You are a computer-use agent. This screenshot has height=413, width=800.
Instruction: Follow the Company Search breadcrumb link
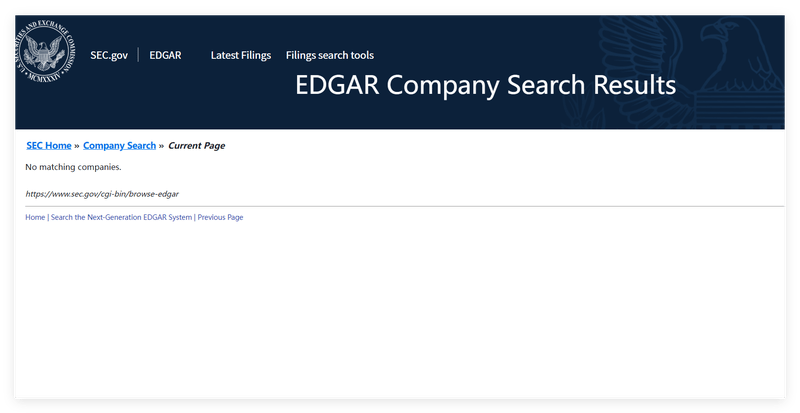119,145
